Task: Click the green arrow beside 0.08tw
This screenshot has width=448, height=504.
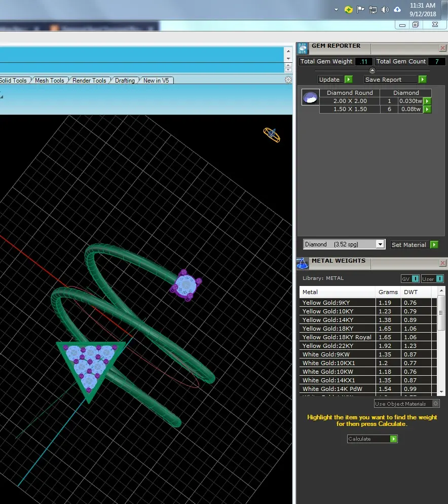Action: click(x=427, y=110)
